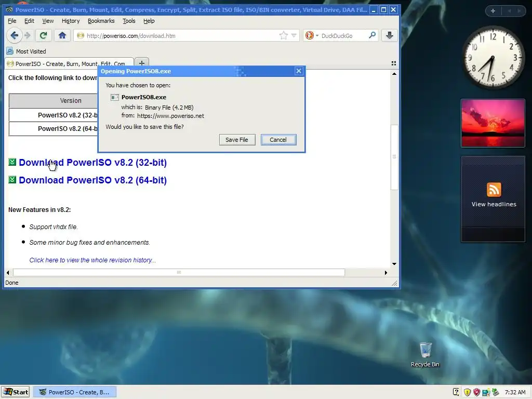Click the sidebar next gadgets arrow

[519, 11]
